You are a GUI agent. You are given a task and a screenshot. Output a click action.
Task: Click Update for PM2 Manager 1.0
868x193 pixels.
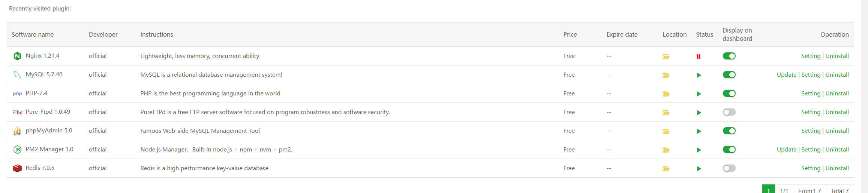(786, 150)
